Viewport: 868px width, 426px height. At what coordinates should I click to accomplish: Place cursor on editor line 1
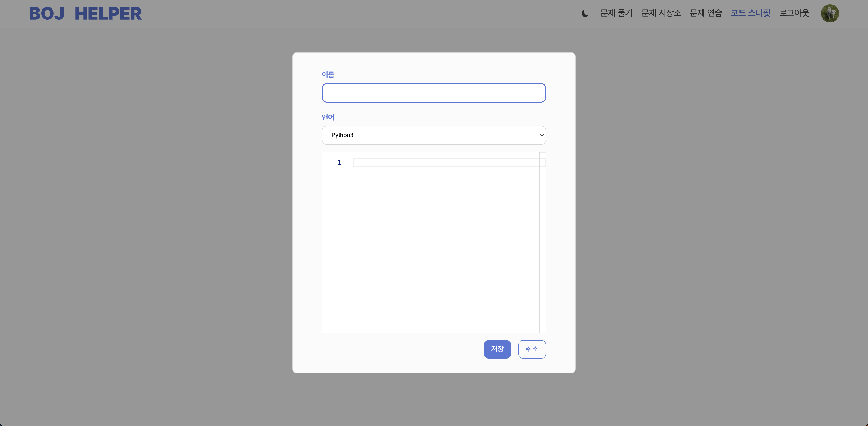point(445,163)
